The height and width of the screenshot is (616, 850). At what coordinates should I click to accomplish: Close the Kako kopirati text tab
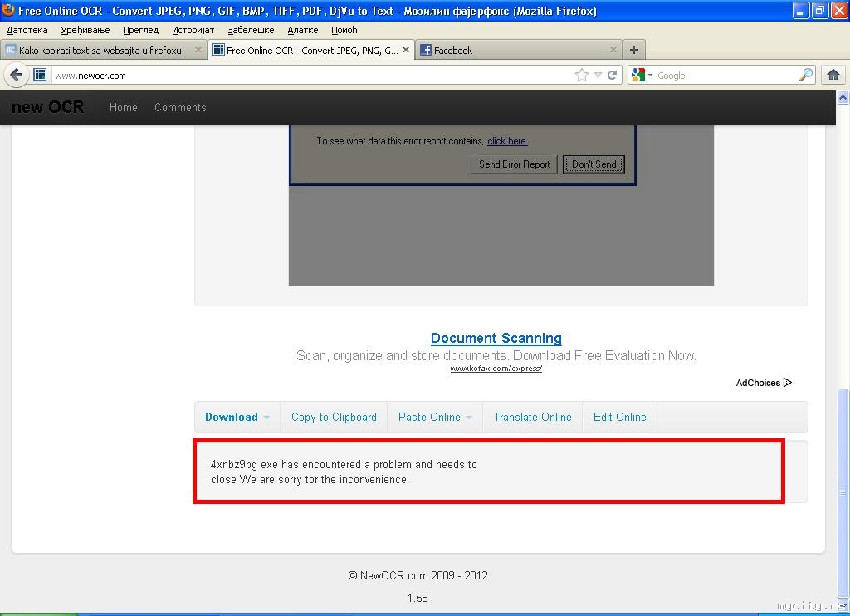(198, 50)
